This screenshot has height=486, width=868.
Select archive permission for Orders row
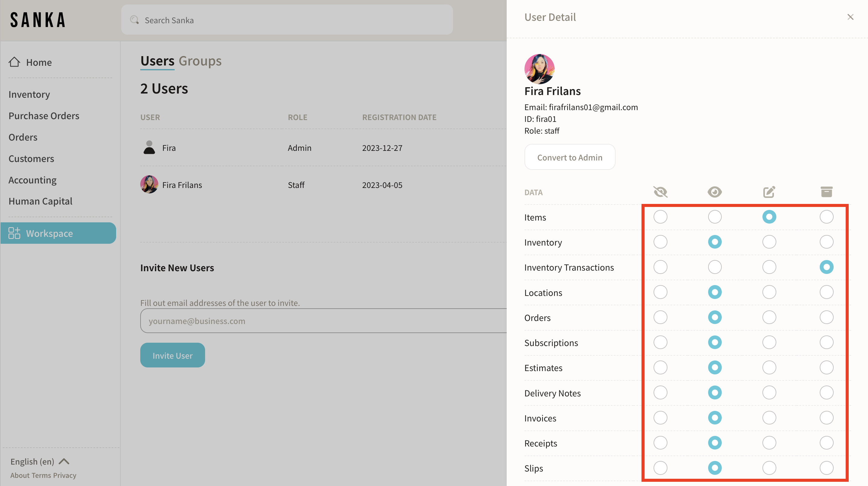pos(826,317)
